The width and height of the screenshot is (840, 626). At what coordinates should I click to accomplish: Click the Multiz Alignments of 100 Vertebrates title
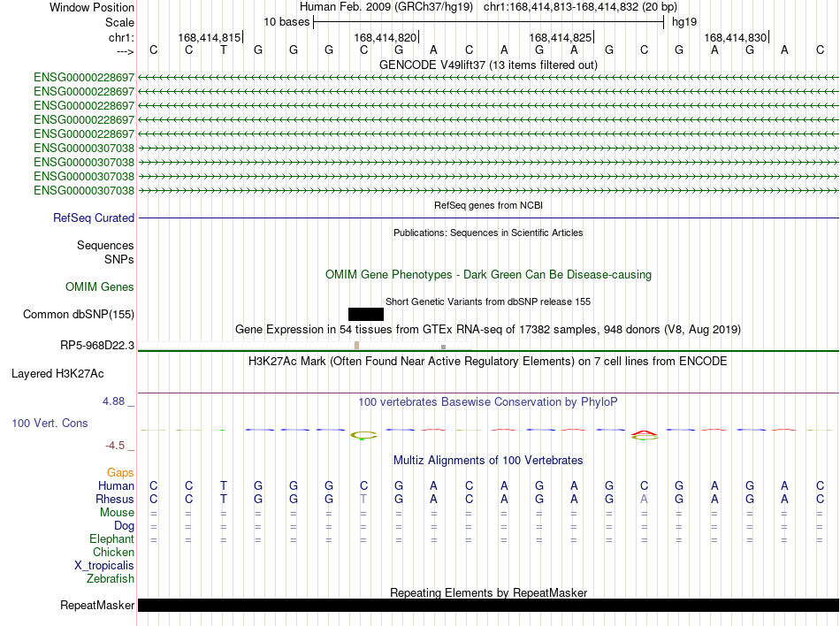(488, 460)
